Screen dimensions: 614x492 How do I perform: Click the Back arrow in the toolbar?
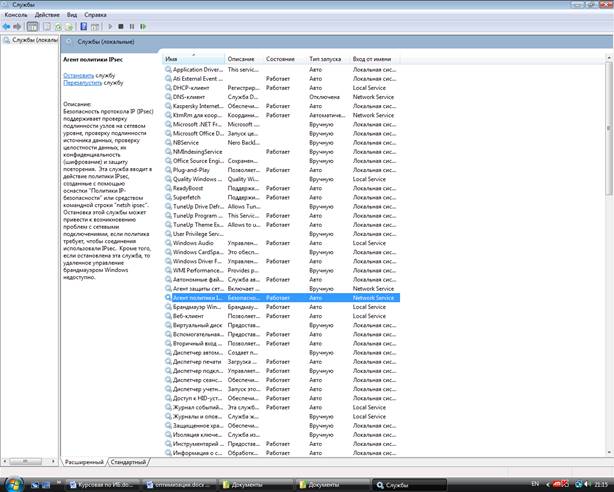click(7, 26)
